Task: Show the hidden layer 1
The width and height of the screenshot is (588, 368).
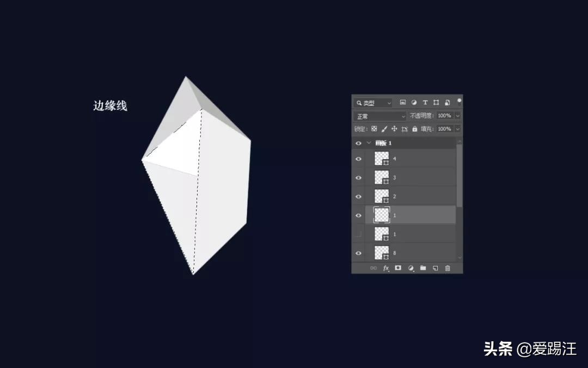Action: pos(358,233)
